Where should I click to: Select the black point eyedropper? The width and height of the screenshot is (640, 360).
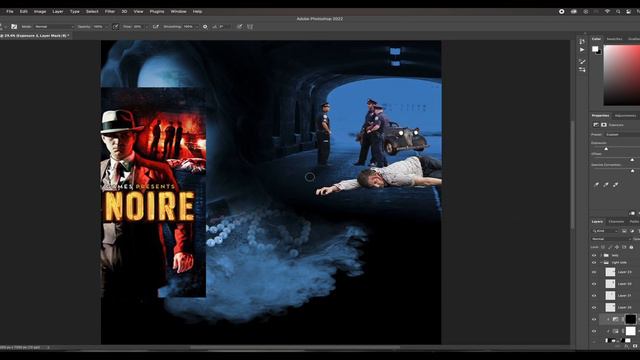(596, 184)
